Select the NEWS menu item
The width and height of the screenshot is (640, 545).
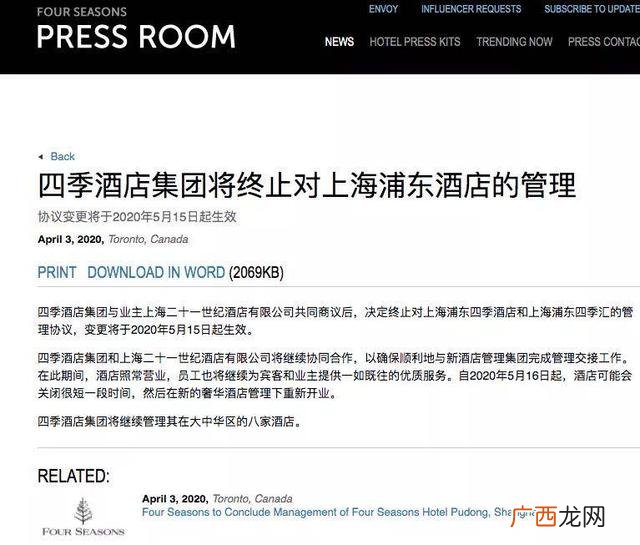point(339,42)
